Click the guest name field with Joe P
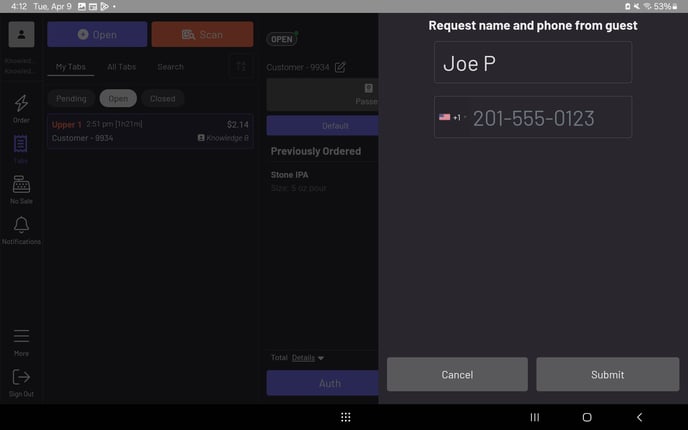This screenshot has height=430, width=688. point(532,63)
